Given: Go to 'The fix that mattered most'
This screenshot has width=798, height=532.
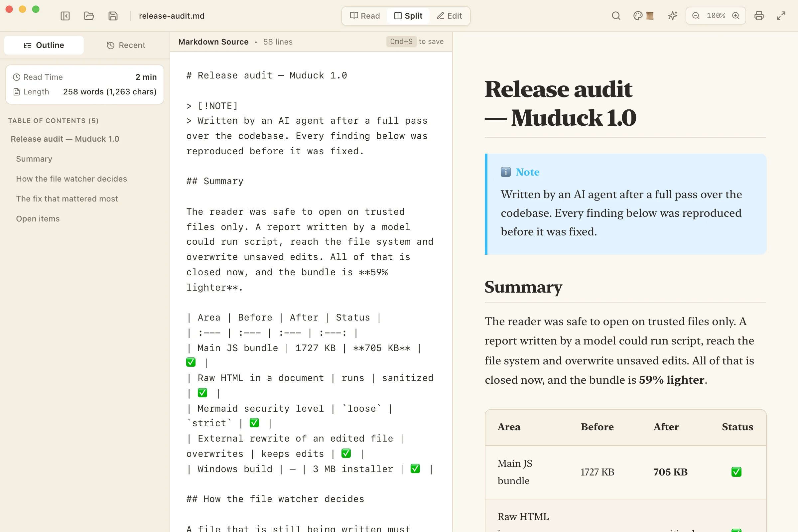Looking at the screenshot, I should pos(67,199).
